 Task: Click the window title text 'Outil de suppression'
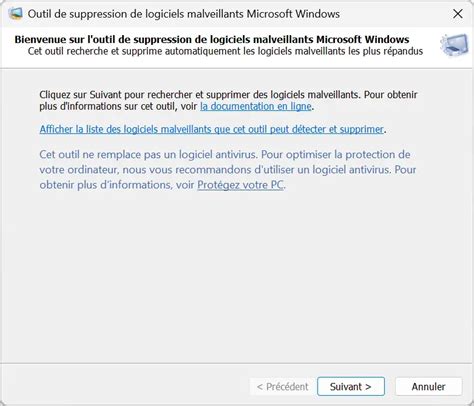click(x=82, y=14)
